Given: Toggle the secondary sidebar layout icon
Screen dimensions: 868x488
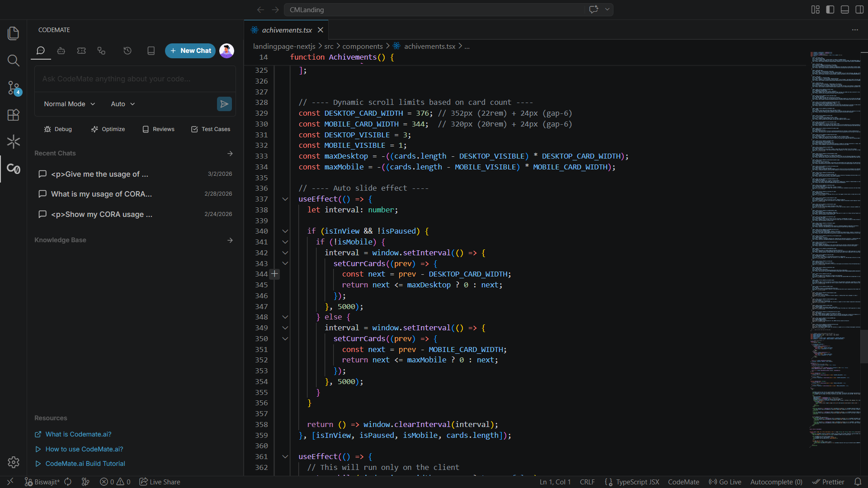Looking at the screenshot, I should (859, 9).
